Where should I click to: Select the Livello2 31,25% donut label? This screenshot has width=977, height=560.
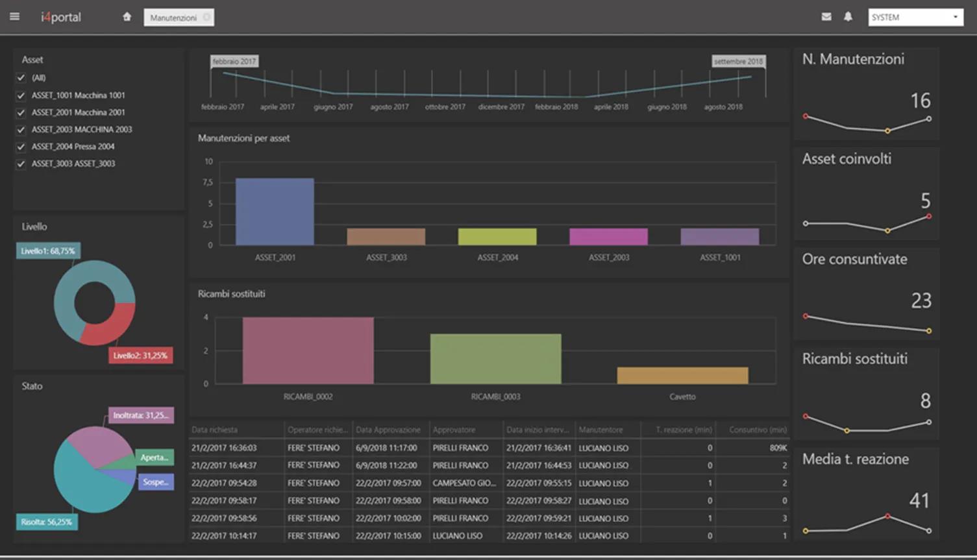[x=140, y=356]
